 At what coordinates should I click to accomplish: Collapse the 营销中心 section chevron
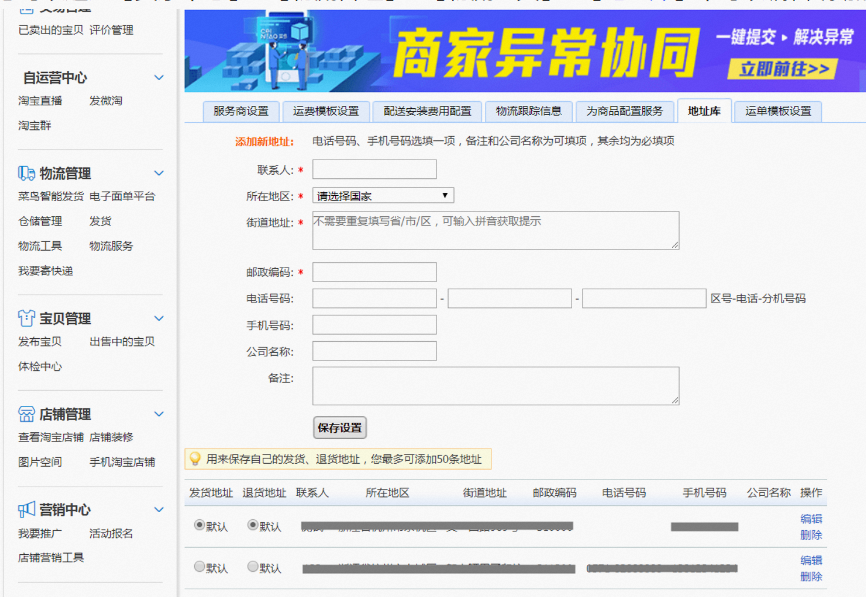click(x=159, y=509)
